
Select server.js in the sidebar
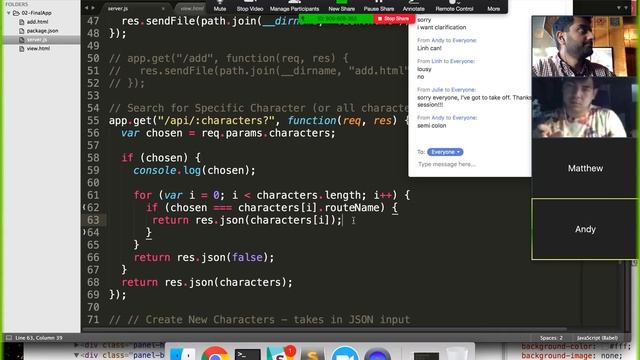37,40
